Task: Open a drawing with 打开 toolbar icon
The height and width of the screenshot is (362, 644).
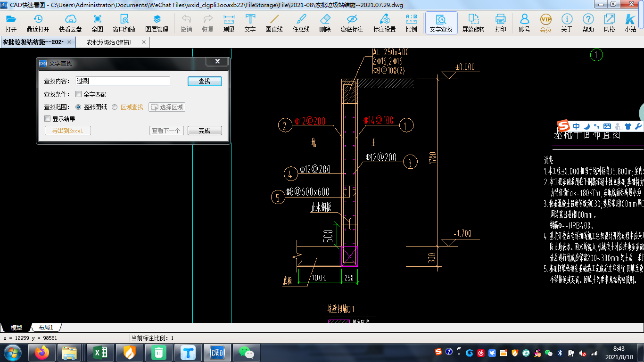Action: (x=11, y=23)
